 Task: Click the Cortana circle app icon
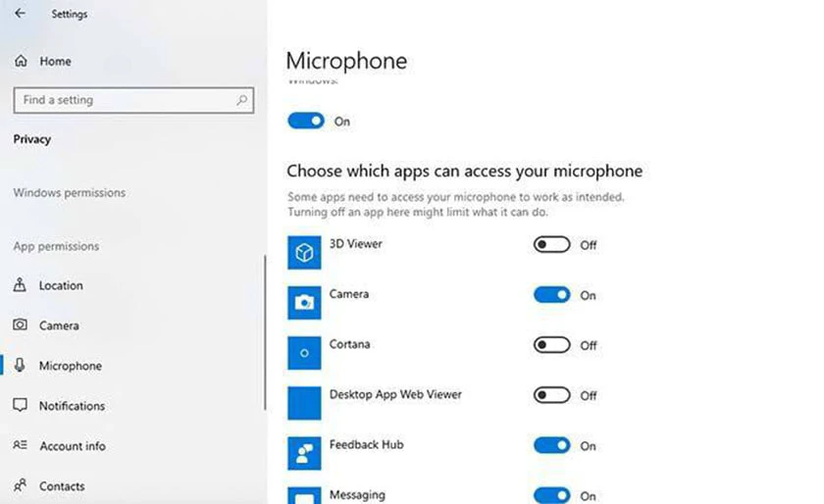coord(304,353)
